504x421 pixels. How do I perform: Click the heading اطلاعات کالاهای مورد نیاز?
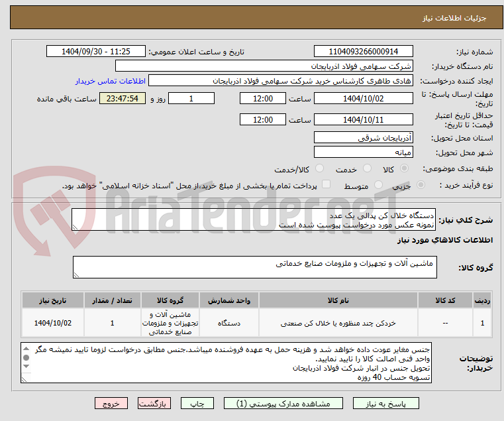click(445, 240)
